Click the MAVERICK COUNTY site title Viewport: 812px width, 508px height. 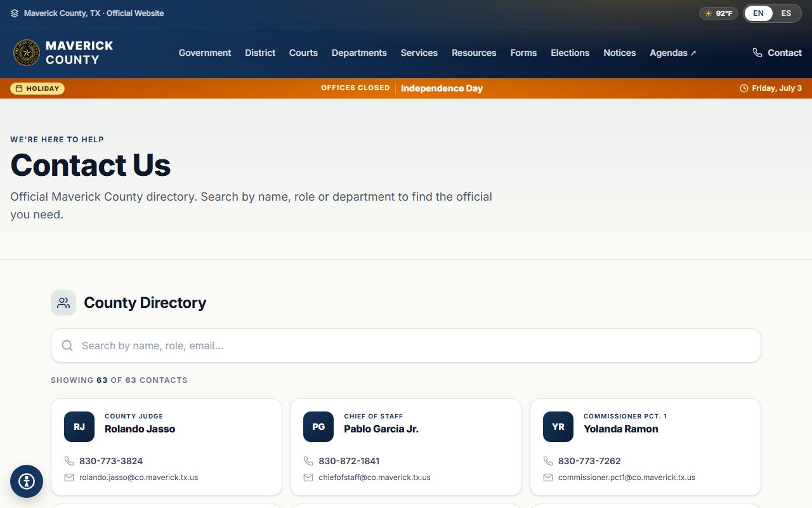(x=79, y=53)
